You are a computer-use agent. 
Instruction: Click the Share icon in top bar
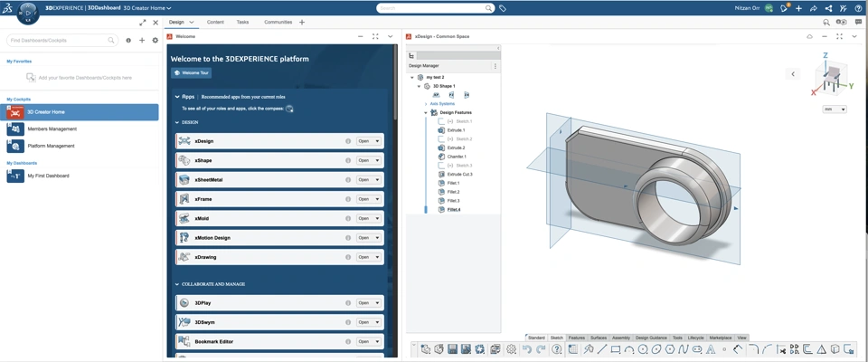point(828,8)
